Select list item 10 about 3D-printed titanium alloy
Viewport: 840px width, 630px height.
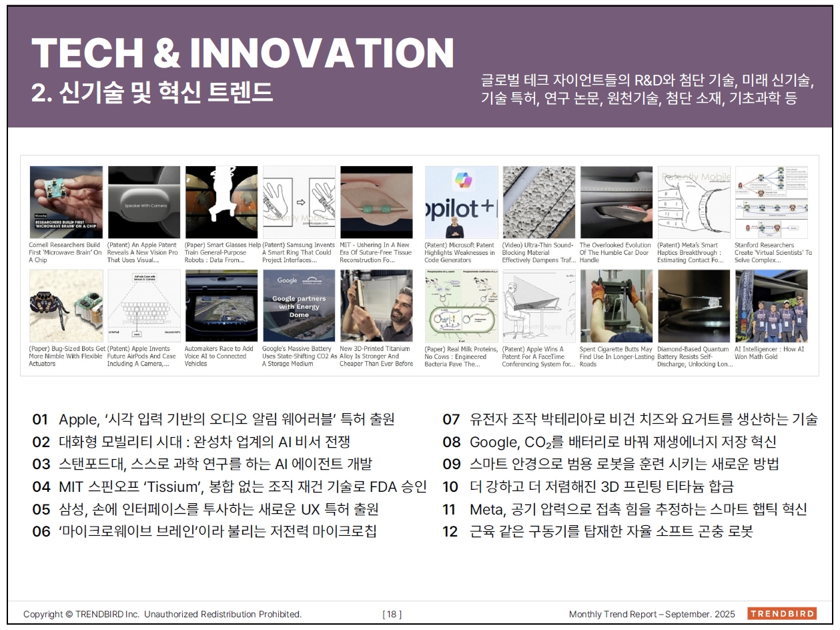point(588,487)
